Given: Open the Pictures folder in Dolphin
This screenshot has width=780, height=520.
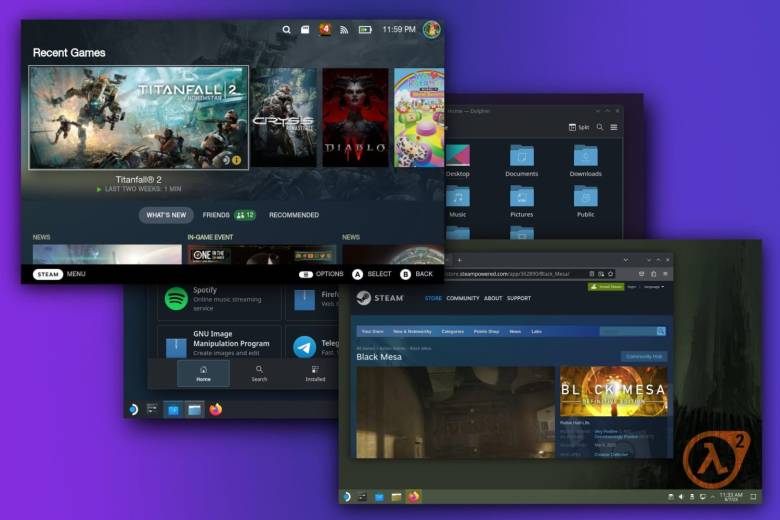Looking at the screenshot, I should coord(521,202).
